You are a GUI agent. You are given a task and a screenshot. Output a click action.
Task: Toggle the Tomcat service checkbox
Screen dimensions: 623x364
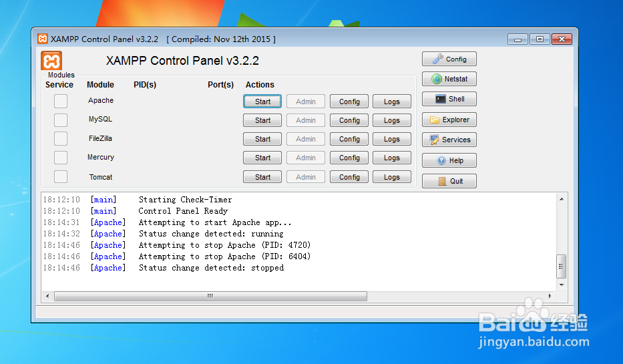coord(61,176)
